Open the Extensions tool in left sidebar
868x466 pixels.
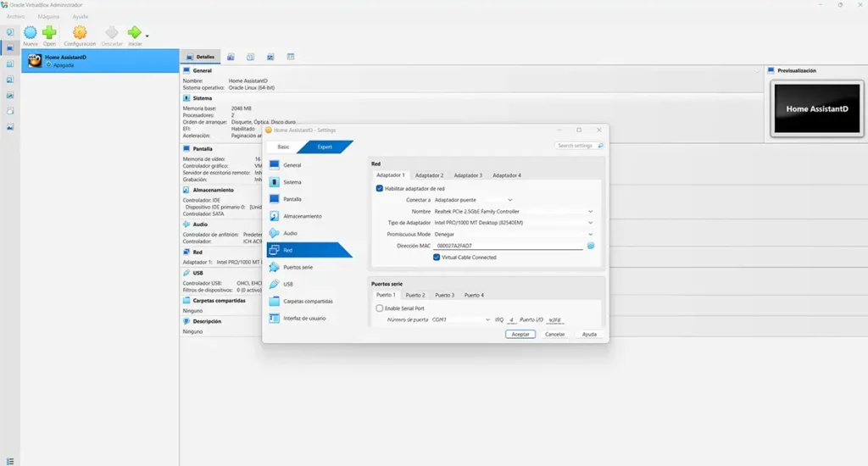pos(10,64)
